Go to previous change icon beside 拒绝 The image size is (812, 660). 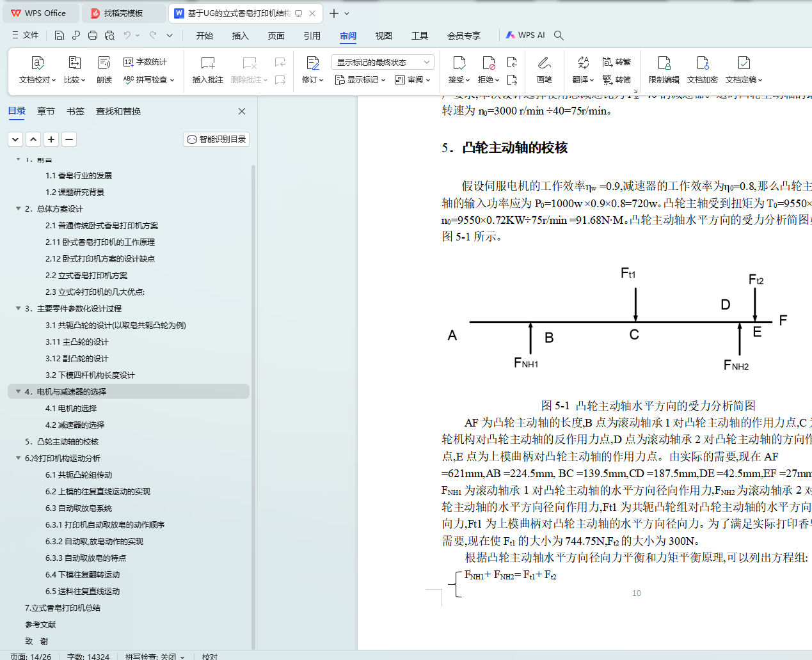512,62
